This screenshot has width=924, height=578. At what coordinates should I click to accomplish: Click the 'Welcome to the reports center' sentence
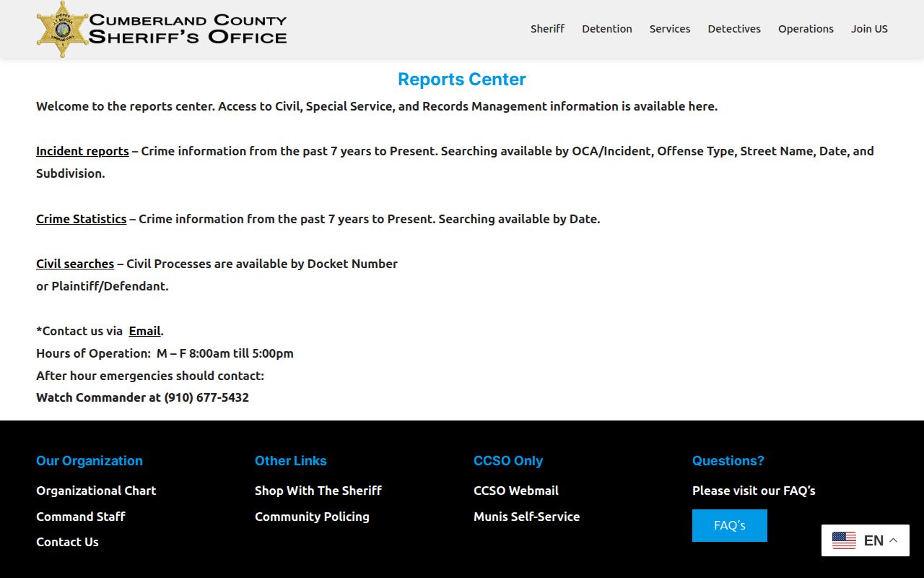[x=377, y=106]
